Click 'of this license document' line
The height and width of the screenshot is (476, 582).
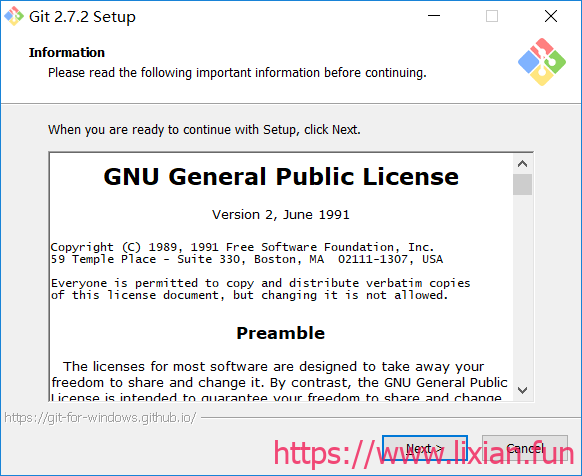pyautogui.click(x=249, y=295)
